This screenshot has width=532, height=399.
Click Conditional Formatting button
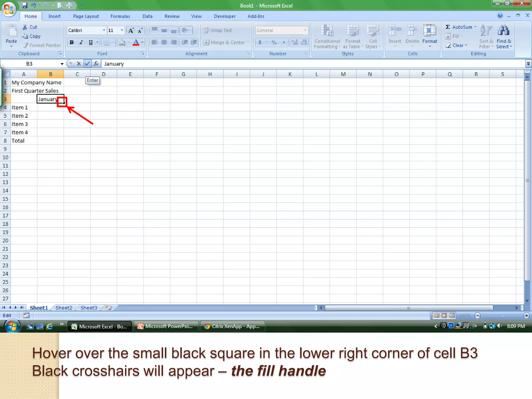tap(327, 36)
